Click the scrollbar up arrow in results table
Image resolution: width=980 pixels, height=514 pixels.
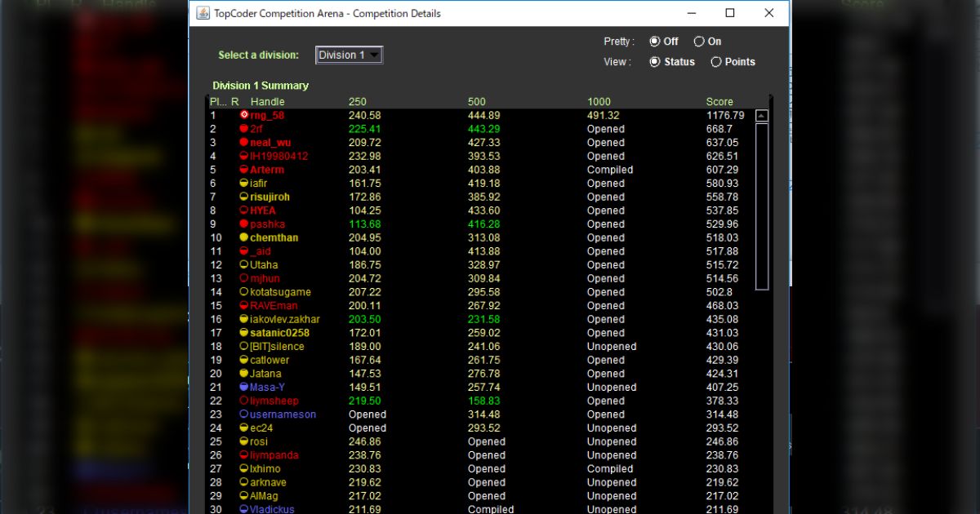click(761, 116)
